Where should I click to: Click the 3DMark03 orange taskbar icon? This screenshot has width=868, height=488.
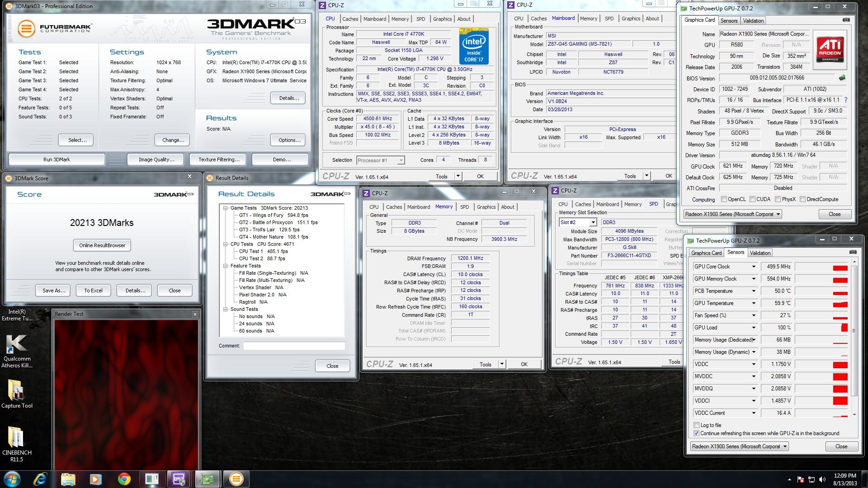click(236, 479)
